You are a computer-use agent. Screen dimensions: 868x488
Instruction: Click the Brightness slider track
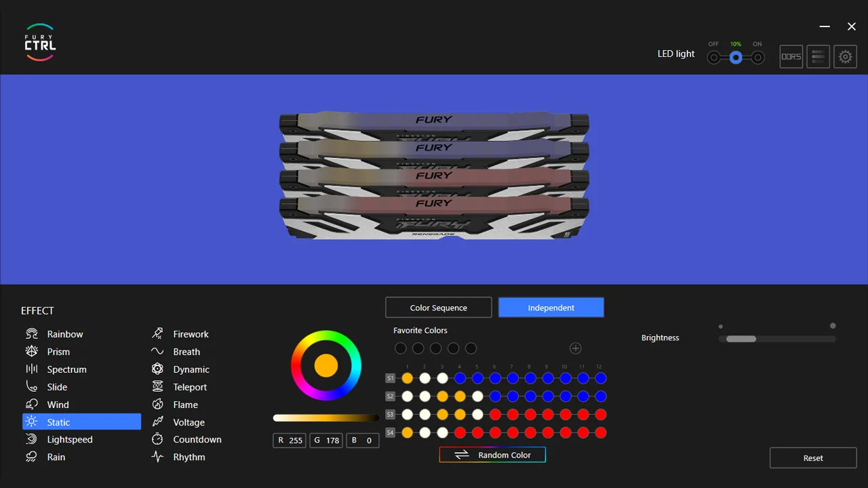[x=777, y=339]
